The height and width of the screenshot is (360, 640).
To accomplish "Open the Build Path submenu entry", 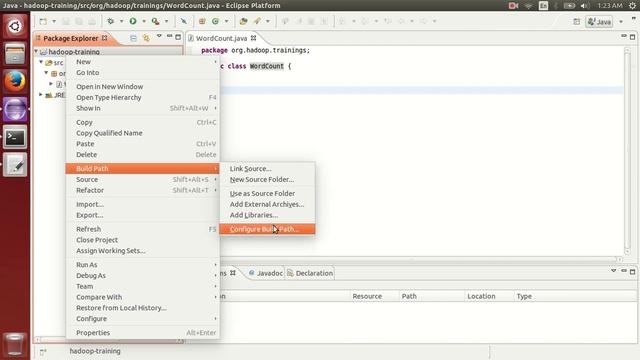I will (x=142, y=169).
